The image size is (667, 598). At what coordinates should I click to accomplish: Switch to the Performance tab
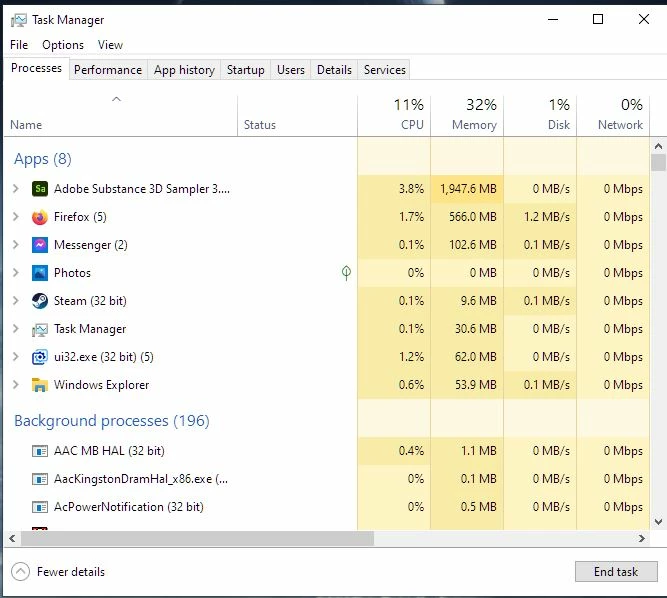(x=108, y=70)
